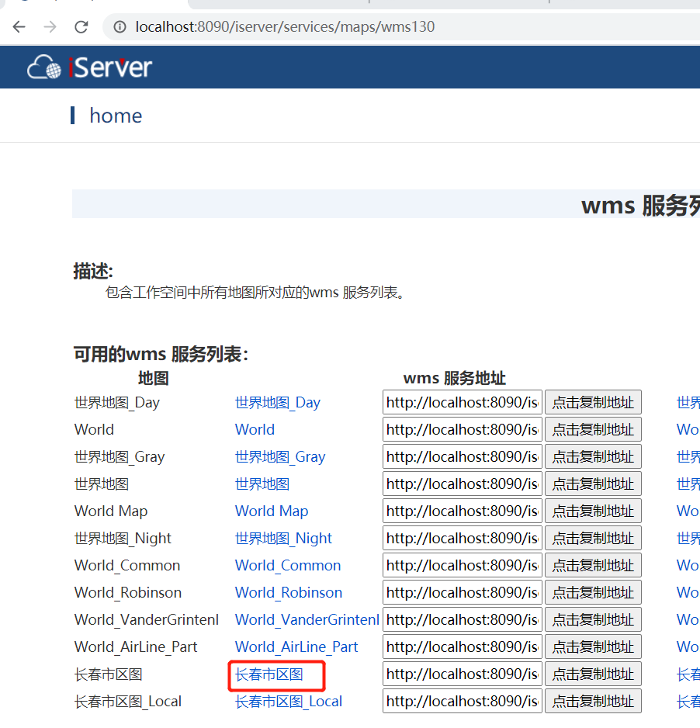Select the World_VanderGrintenI address field
Screen dimensions: 700x728
coord(463,619)
